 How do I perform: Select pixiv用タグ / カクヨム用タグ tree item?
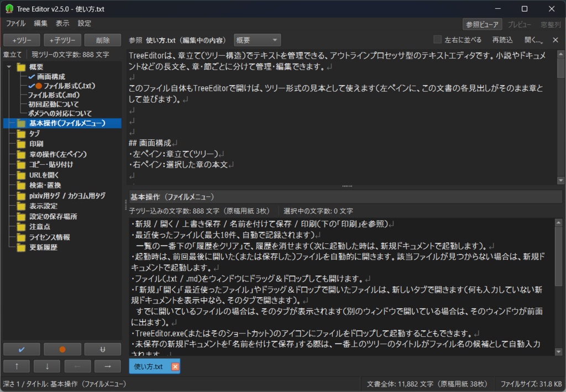67,196
